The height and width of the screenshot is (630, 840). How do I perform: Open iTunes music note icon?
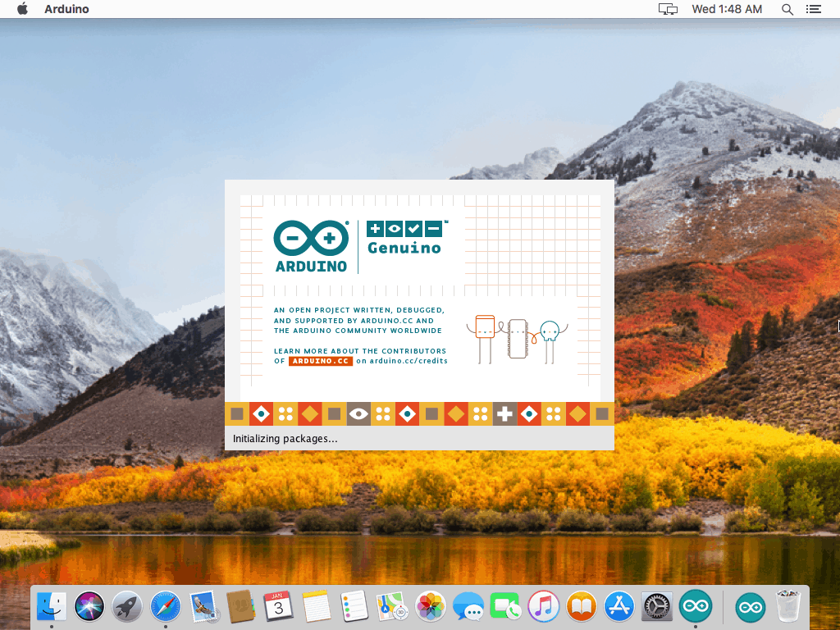tap(543, 606)
